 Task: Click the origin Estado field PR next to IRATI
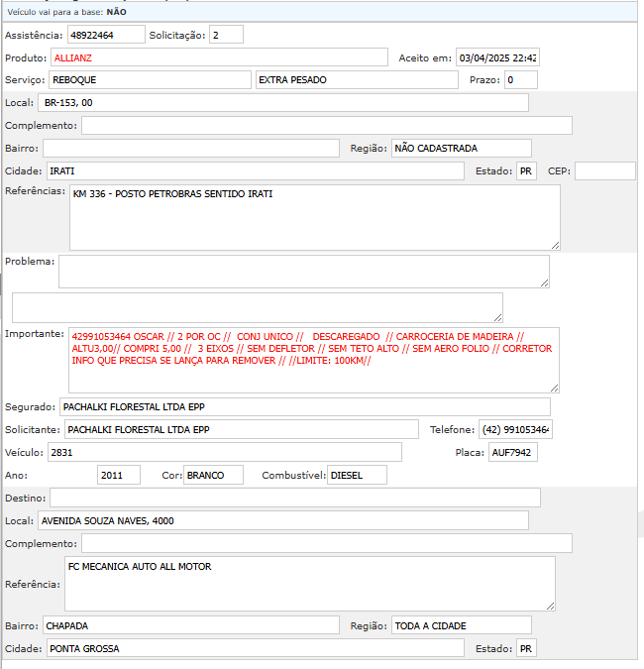pos(526,170)
